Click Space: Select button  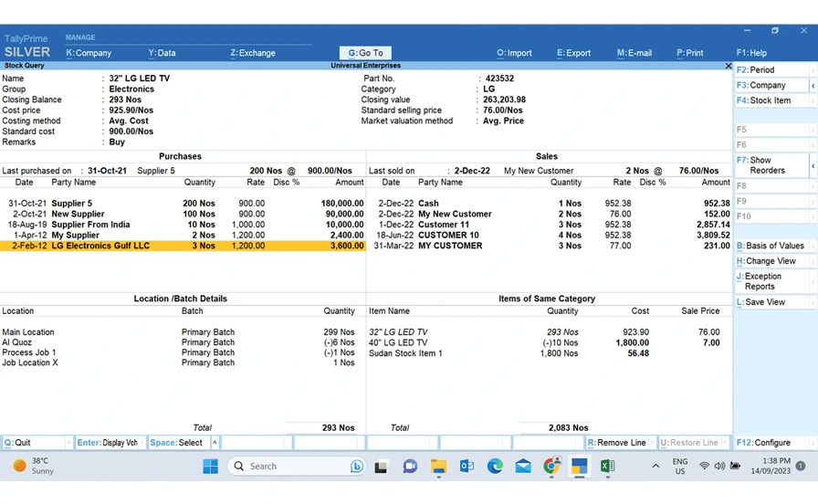180,443
